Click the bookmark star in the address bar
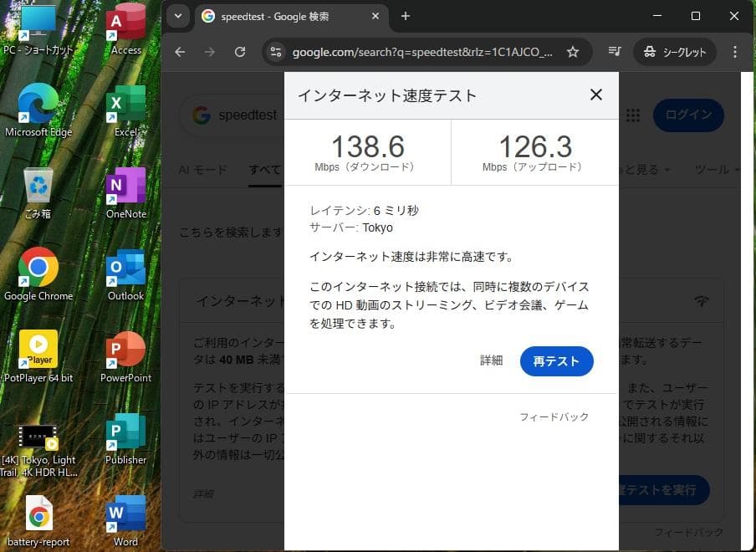 coord(573,51)
